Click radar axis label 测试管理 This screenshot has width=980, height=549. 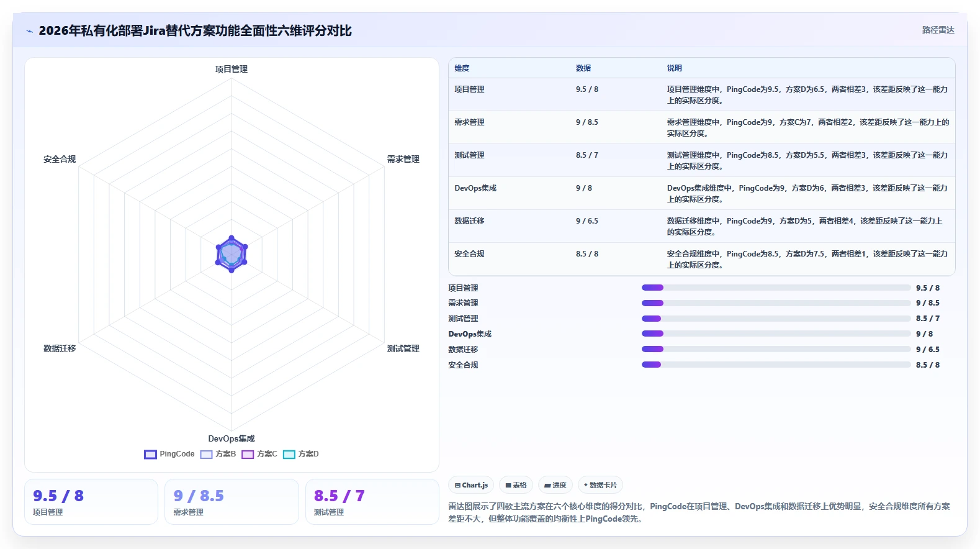pyautogui.click(x=403, y=349)
